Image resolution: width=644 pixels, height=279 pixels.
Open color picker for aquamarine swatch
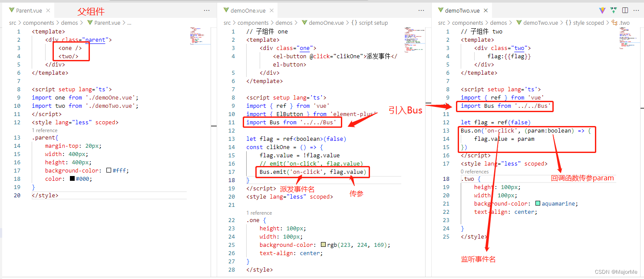point(538,203)
